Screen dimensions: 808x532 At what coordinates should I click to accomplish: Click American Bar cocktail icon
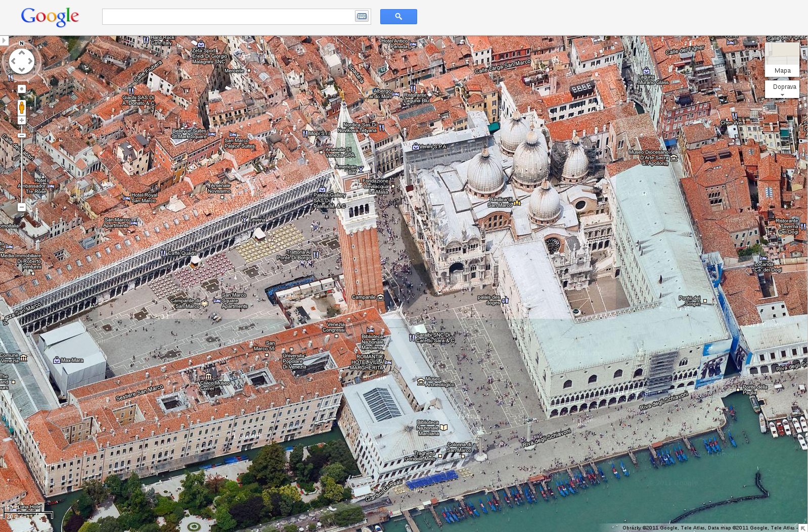pyautogui.click(x=361, y=170)
